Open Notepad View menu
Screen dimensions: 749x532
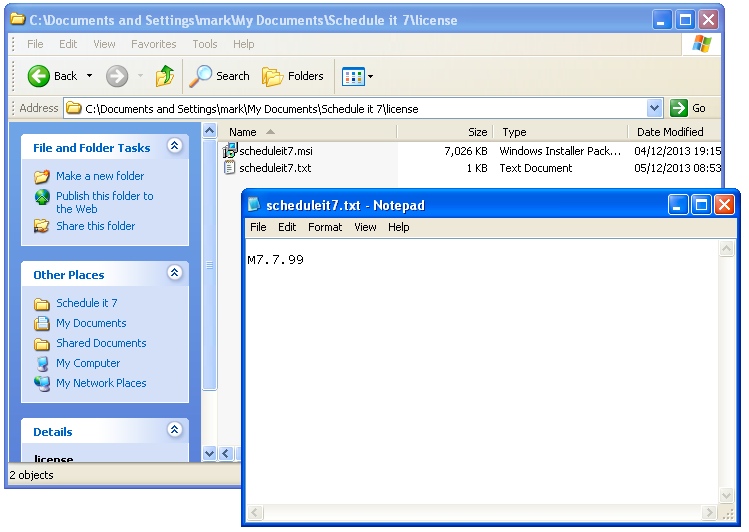click(x=365, y=227)
